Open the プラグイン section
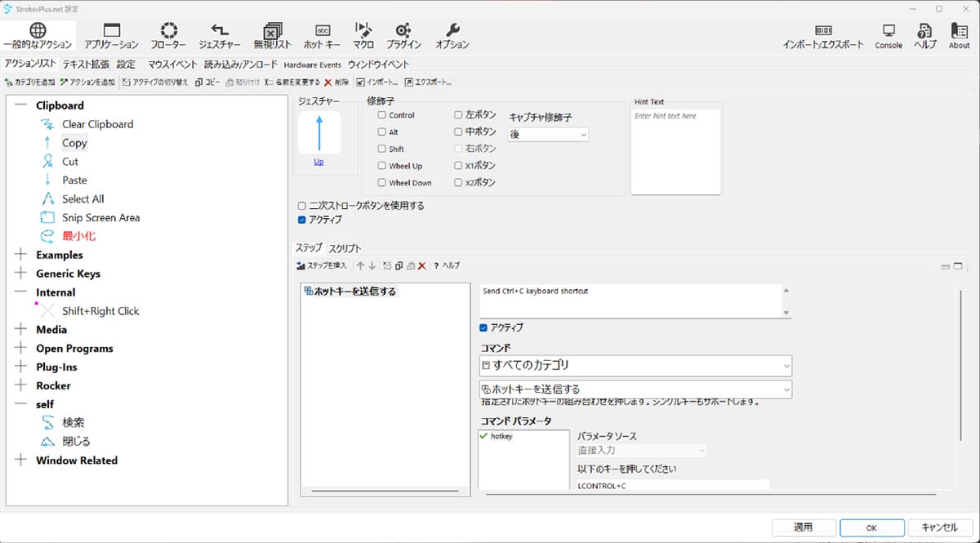Screen dimensions: 980x543 pos(403,36)
